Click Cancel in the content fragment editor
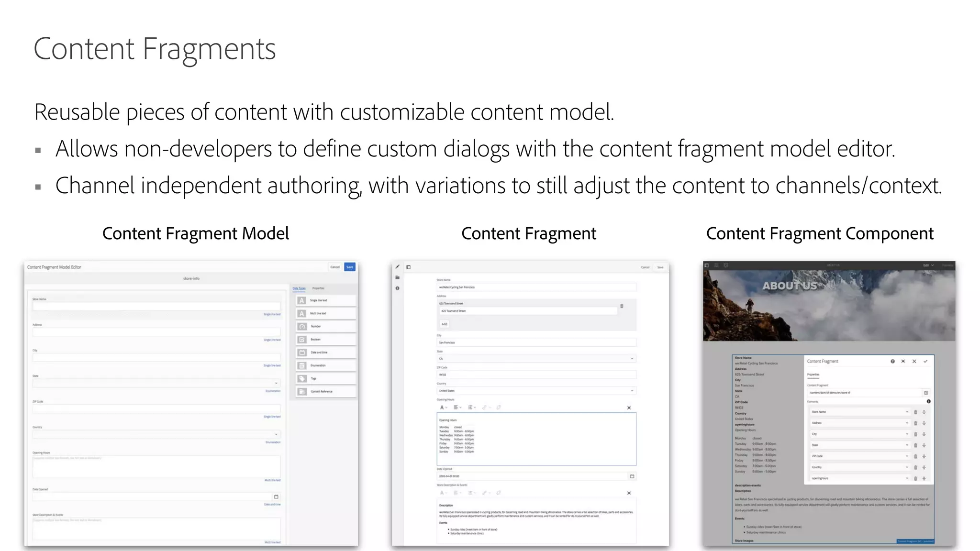 [645, 267]
